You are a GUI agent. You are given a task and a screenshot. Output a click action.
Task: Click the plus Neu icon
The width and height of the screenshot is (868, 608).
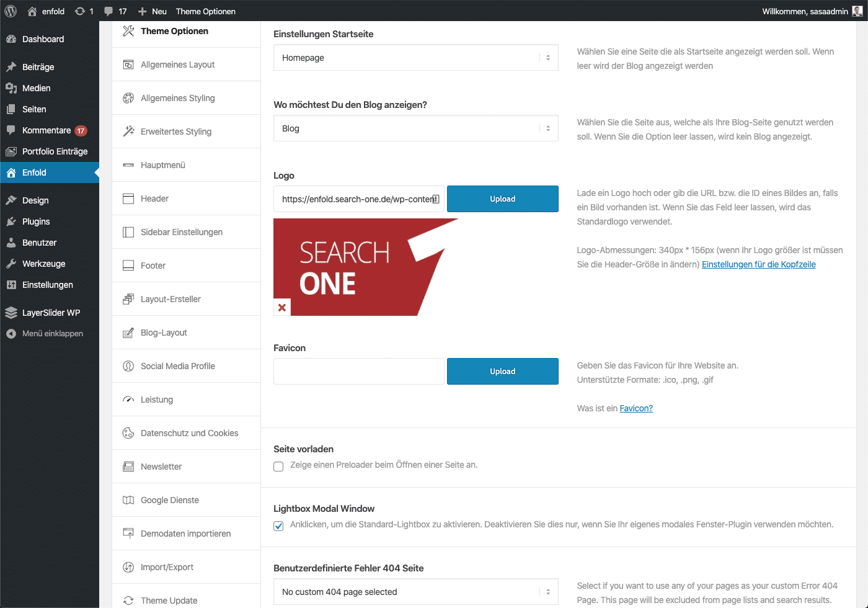pos(143,11)
